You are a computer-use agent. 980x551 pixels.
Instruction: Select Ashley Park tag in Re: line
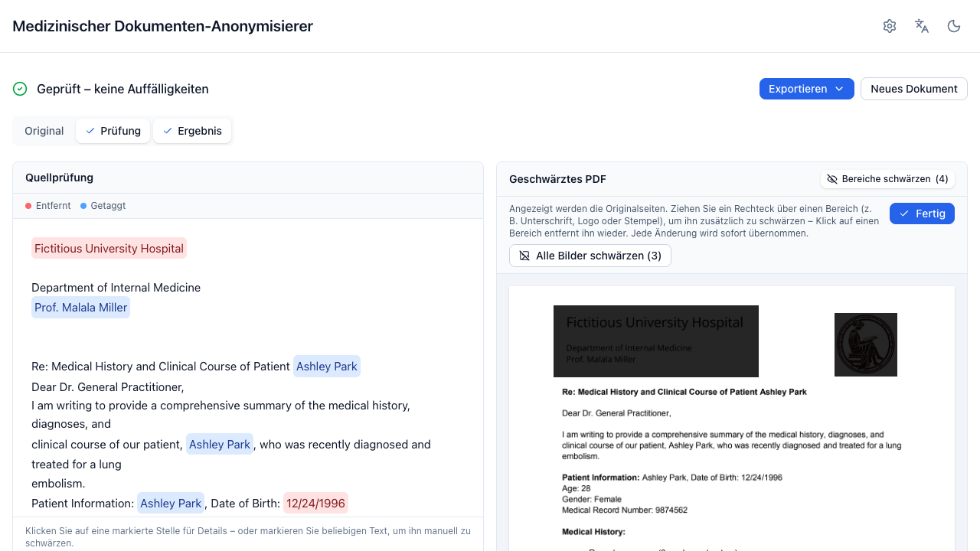327,367
